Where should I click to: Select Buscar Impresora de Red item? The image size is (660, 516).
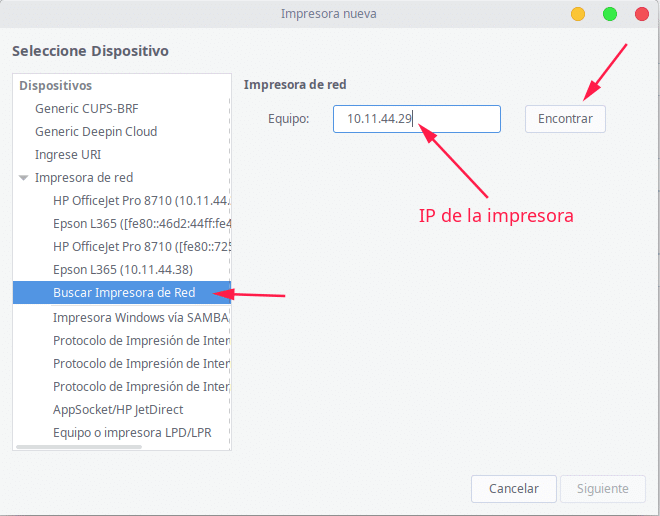(124, 293)
